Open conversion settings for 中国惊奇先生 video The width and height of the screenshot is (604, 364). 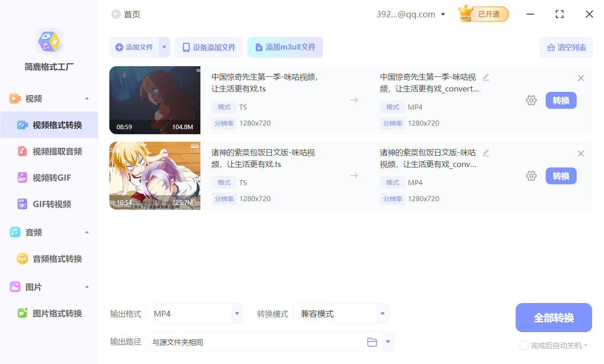click(x=531, y=100)
